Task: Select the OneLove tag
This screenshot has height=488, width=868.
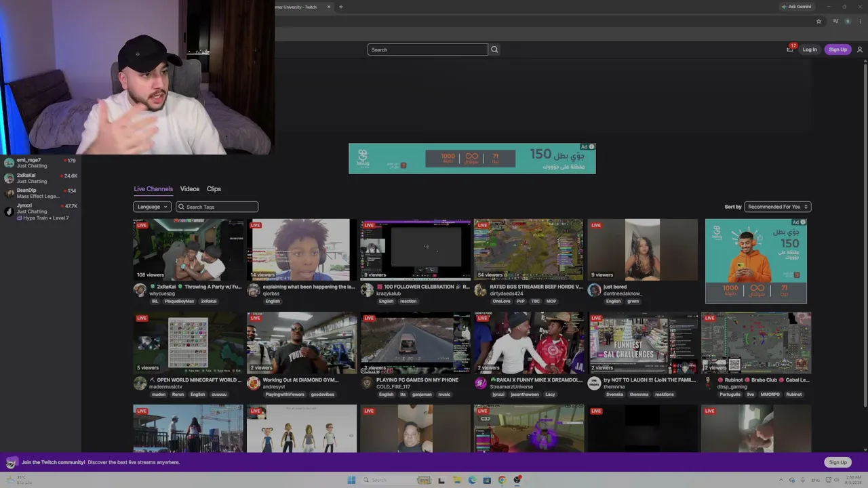Action: point(501,301)
